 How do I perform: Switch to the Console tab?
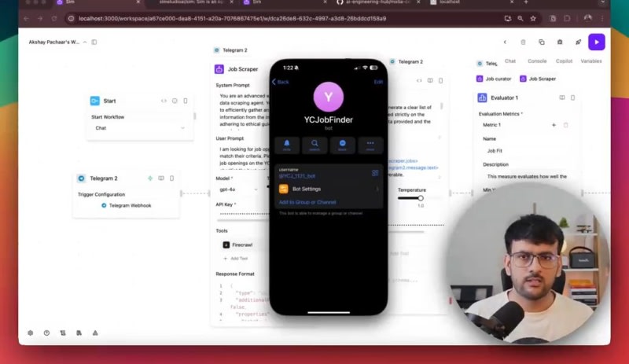click(537, 61)
